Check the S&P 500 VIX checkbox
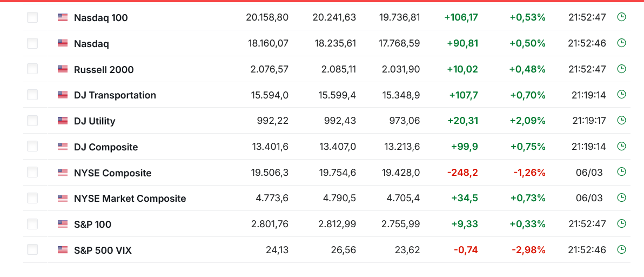644x277 pixels. [x=32, y=249]
